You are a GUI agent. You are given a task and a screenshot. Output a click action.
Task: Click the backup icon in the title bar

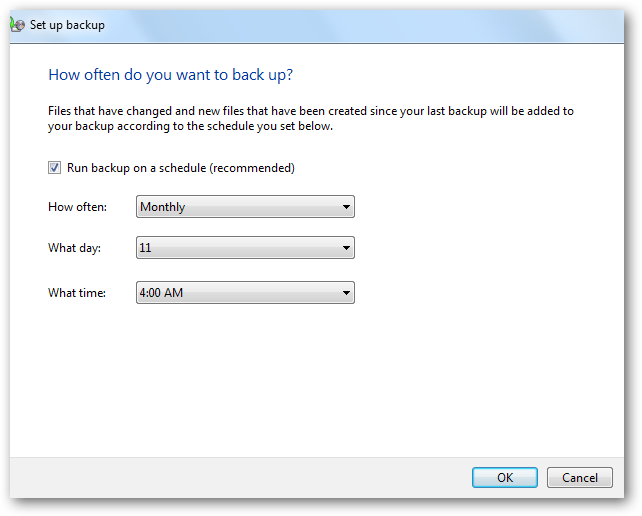[x=19, y=24]
